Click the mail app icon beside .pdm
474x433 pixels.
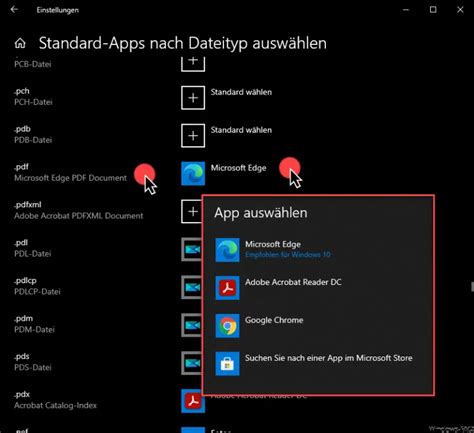coord(192,325)
